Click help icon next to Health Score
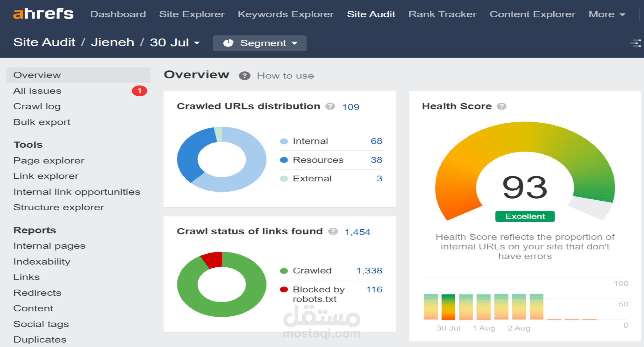Viewport: 644px width, 347px height. pos(502,106)
